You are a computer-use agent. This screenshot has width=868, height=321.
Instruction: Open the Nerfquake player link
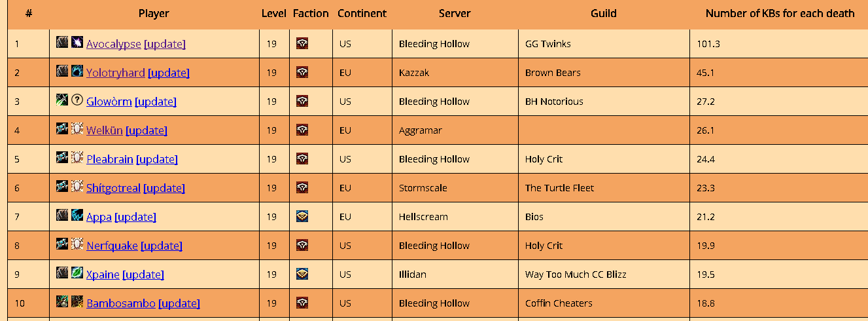point(112,246)
